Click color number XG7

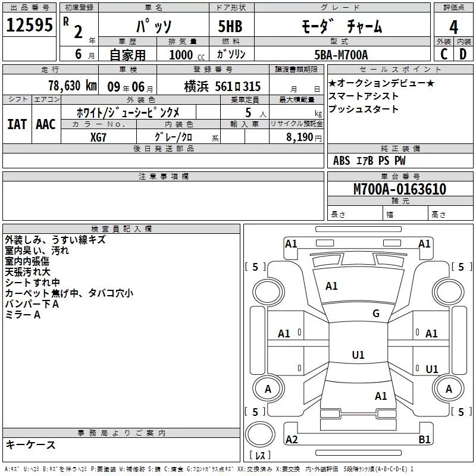coord(98,137)
